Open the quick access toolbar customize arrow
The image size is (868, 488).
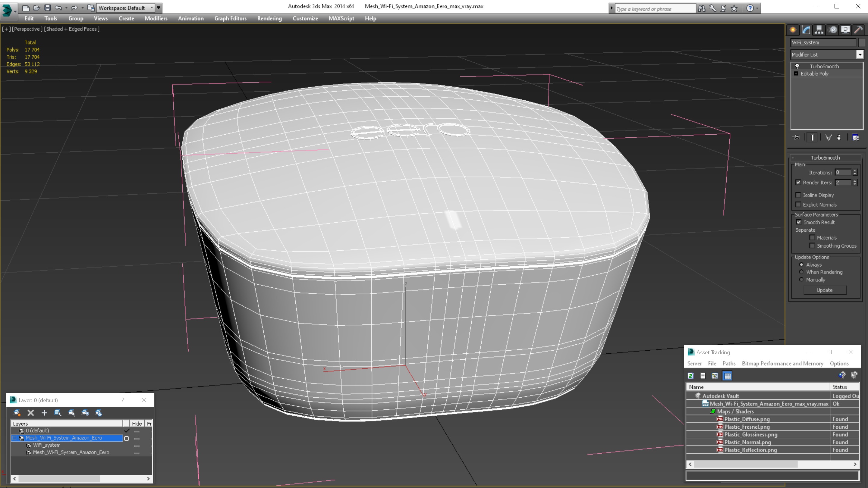[159, 8]
